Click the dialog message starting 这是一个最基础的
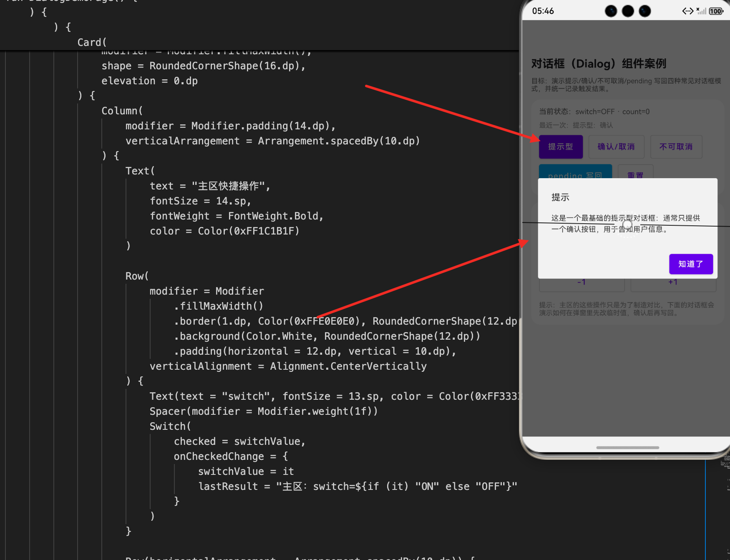The width and height of the screenshot is (730, 560). (x=626, y=223)
